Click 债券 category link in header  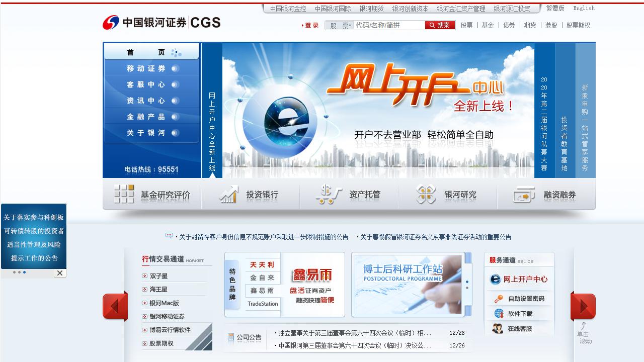click(x=509, y=25)
